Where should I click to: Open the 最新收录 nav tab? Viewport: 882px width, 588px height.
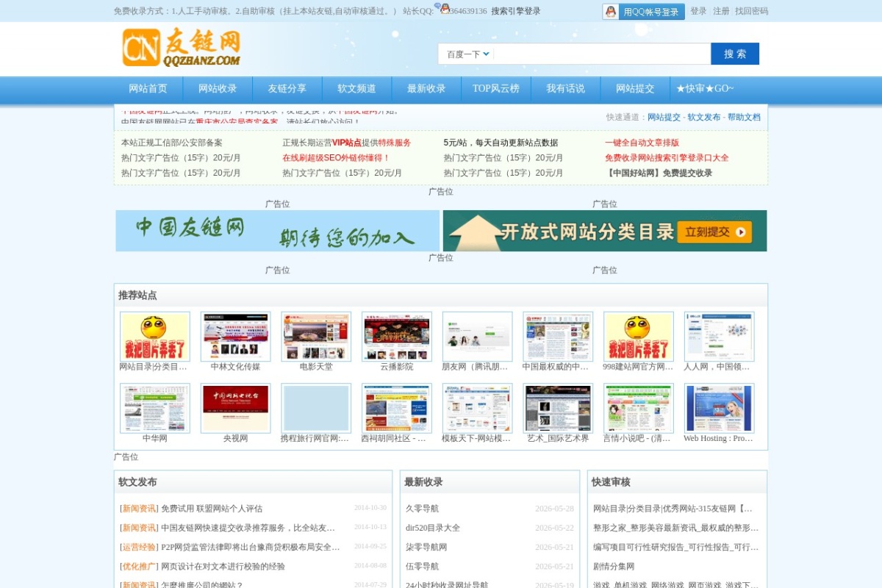[426, 89]
